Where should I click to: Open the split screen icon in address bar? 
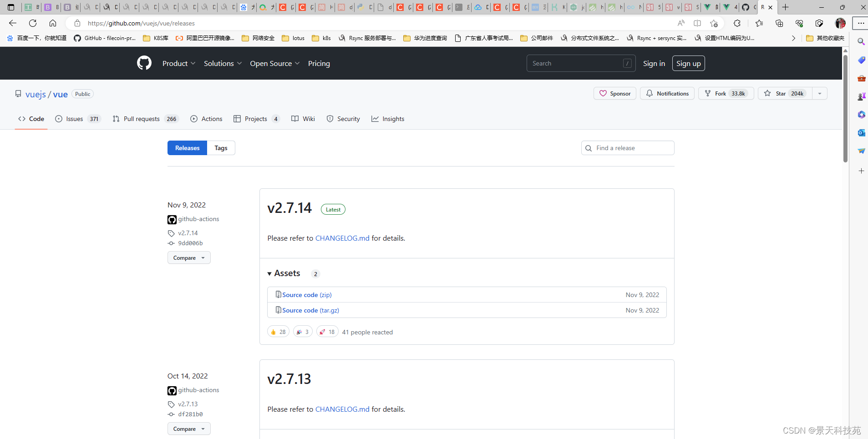click(x=697, y=23)
